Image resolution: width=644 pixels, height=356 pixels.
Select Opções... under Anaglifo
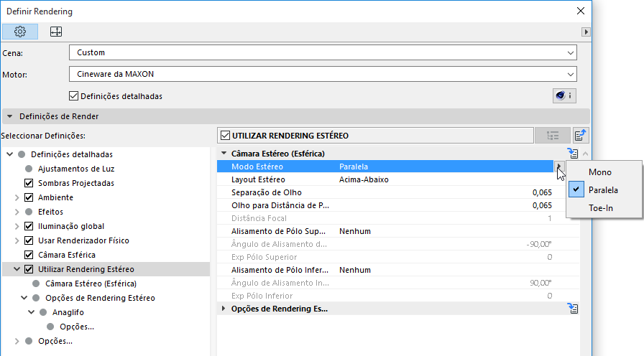[x=77, y=327]
